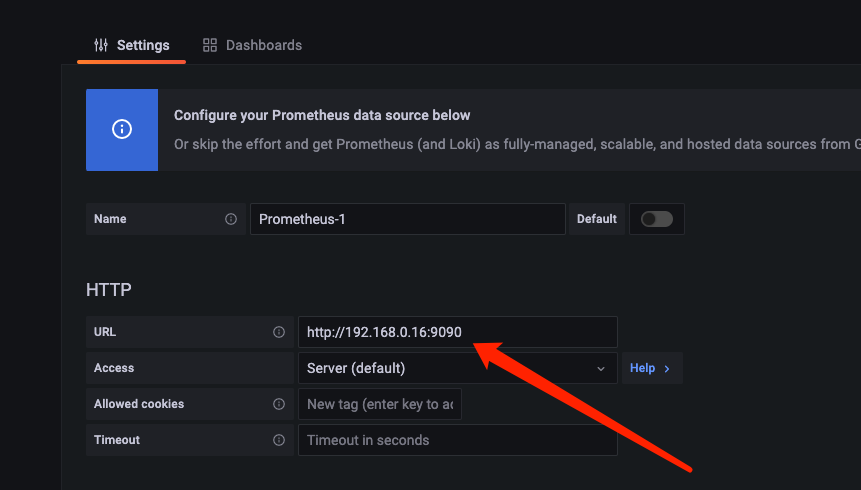The image size is (861, 490).
Task: Click the chevron arrow beside Help
Action: [x=667, y=369]
